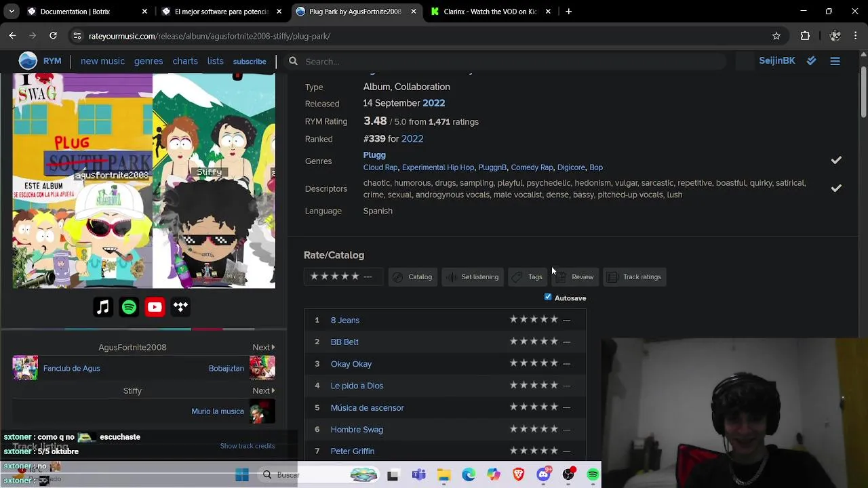
Task: Go to Stiffy next album arrow
Action: click(264, 390)
